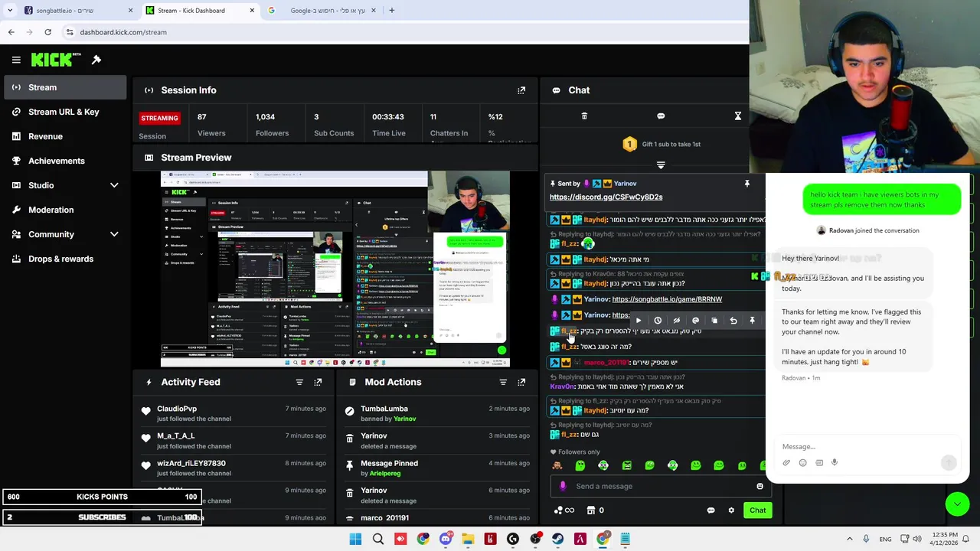Pin the hovered chat message
This screenshot has height=551, width=980.
(752, 321)
